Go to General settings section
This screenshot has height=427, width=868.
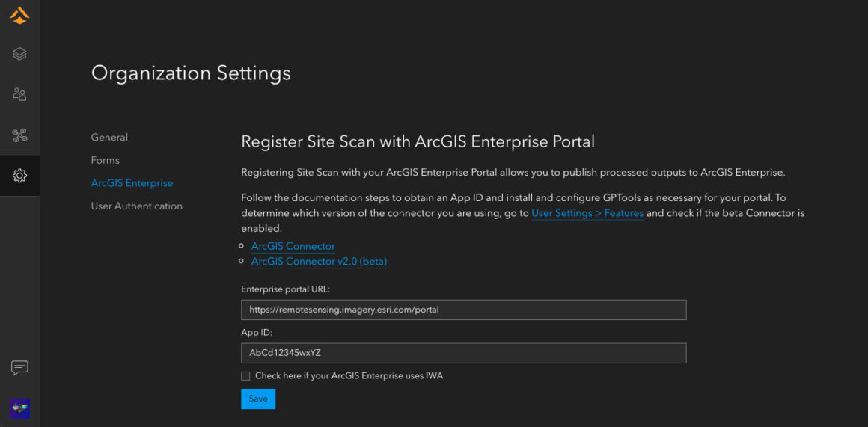click(109, 137)
